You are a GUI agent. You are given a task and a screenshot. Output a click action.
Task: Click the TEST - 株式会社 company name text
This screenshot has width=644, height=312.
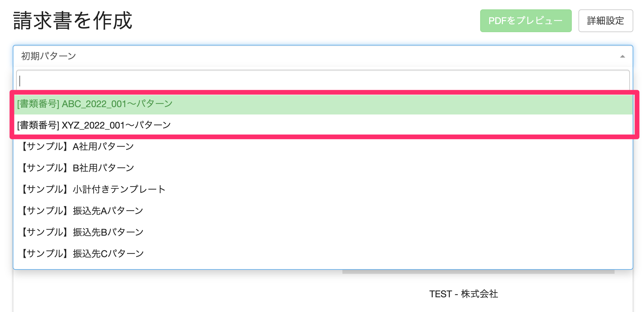[x=463, y=294]
